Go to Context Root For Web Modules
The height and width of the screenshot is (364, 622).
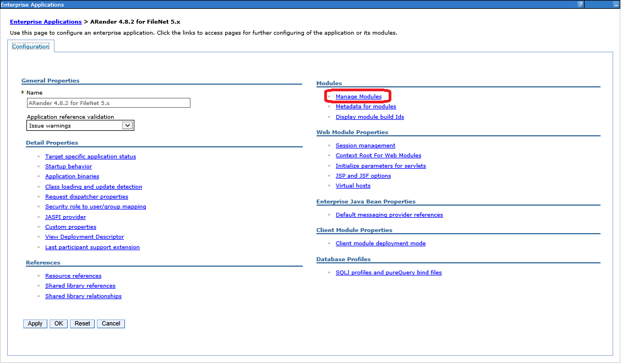click(x=378, y=156)
